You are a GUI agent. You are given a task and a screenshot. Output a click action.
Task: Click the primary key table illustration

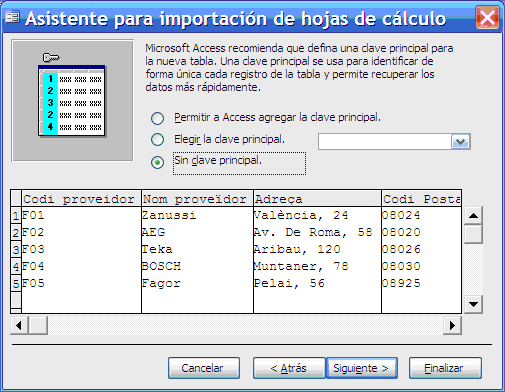pos(72,100)
